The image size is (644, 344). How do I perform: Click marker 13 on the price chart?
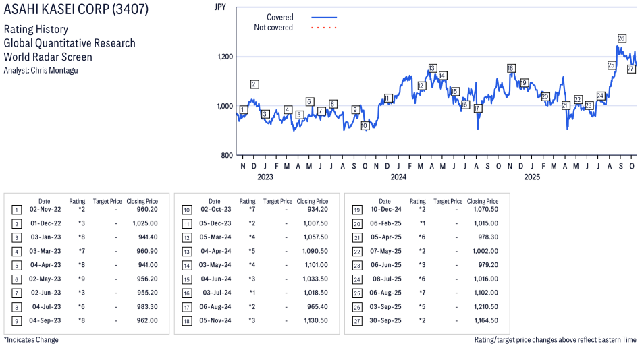click(432, 68)
